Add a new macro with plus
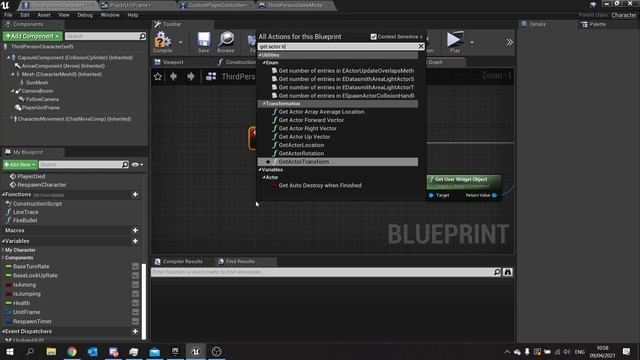 (135, 231)
